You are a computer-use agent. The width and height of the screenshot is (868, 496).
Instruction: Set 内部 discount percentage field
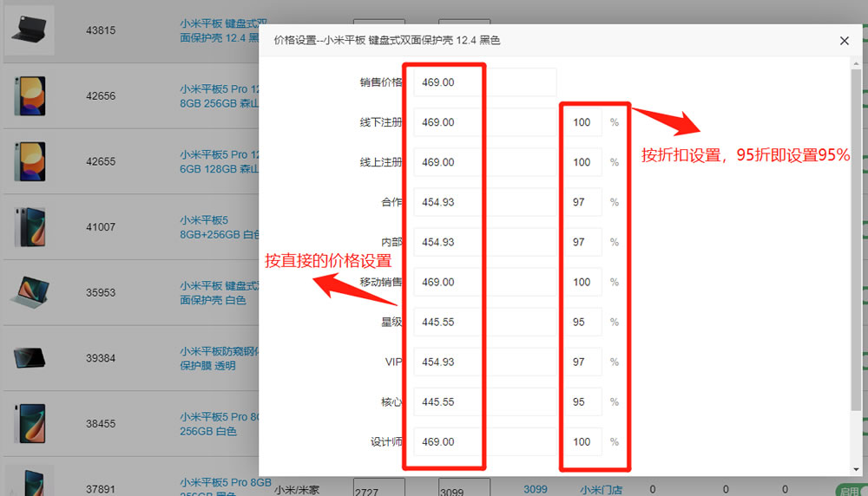(583, 242)
